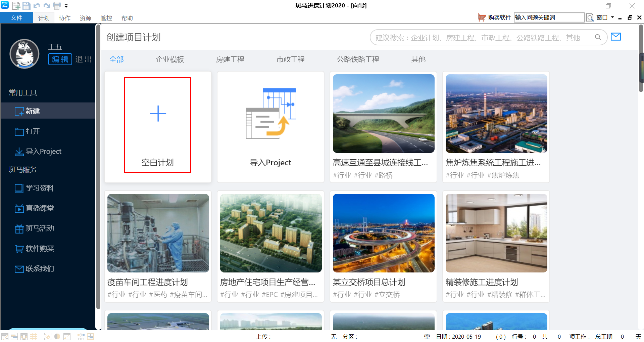Click the staircase chart status icon
The height and width of the screenshot is (342, 644).
67,337
